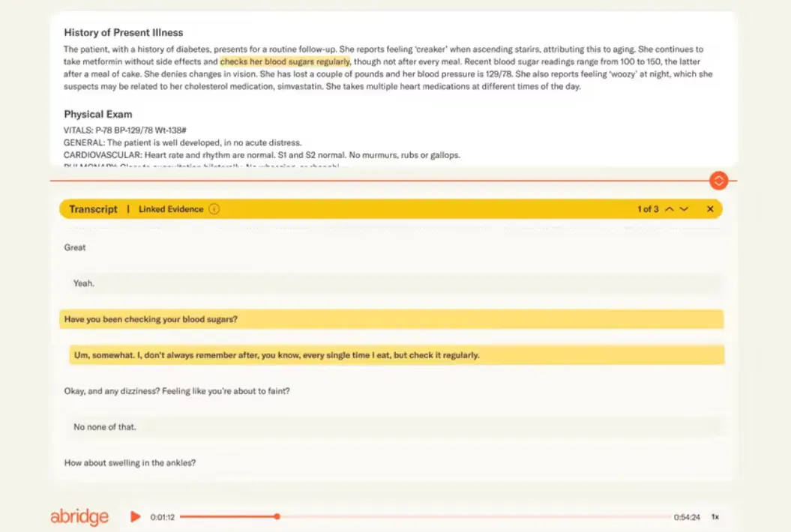This screenshot has height=532, width=791.
Task: Click the 'History of Present Illness' heading
Action: tap(124, 32)
